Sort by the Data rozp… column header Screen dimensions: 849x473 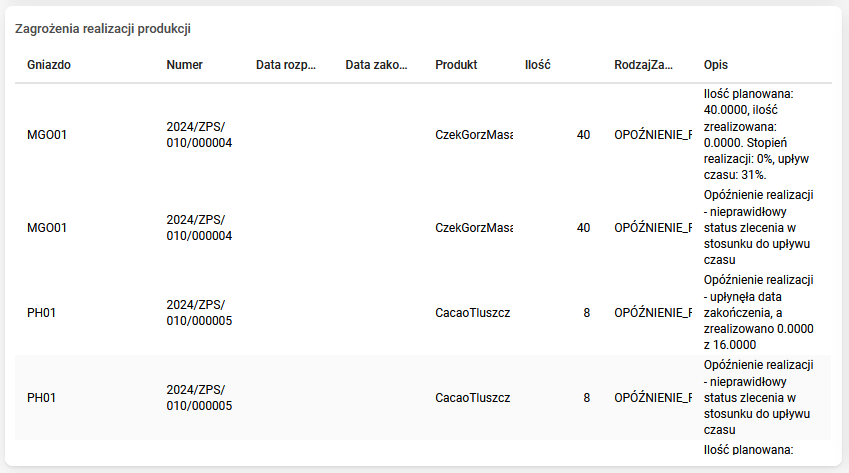point(286,65)
